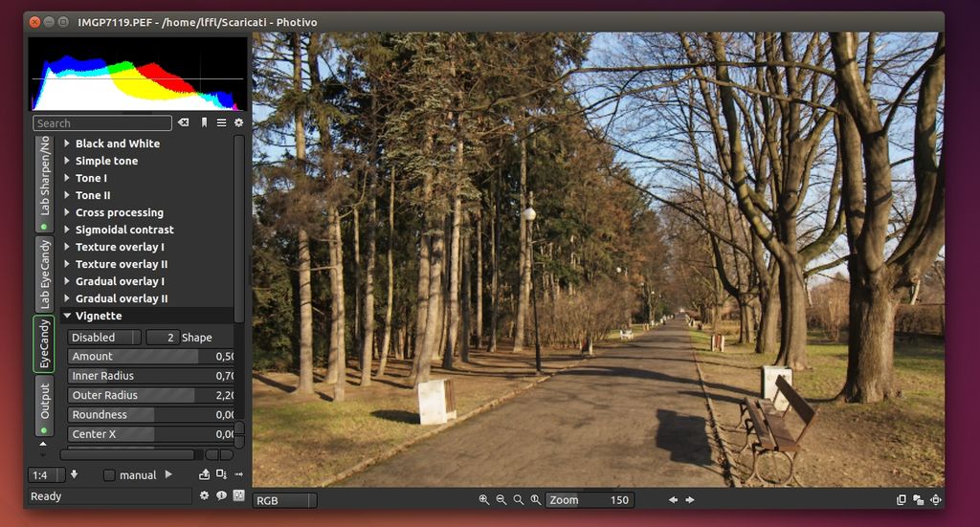
Task: Click the bookmark icon above tool list
Action: [x=204, y=123]
